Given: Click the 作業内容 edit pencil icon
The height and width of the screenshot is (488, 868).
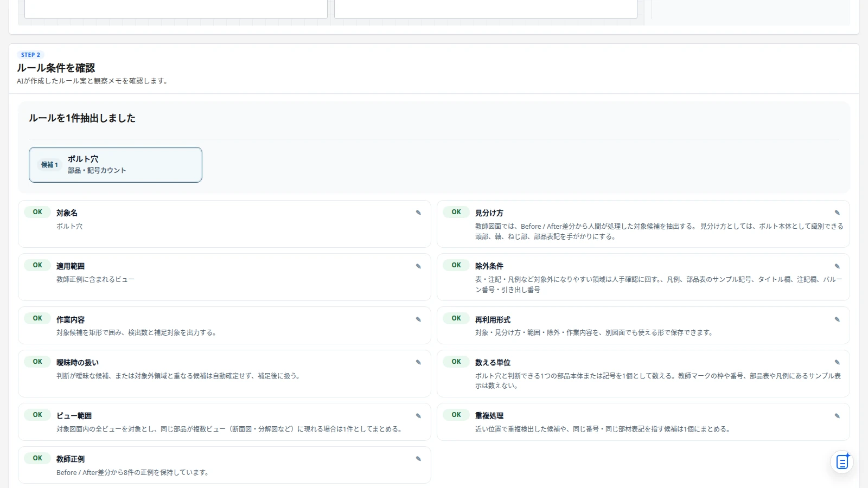Looking at the screenshot, I should [418, 319].
